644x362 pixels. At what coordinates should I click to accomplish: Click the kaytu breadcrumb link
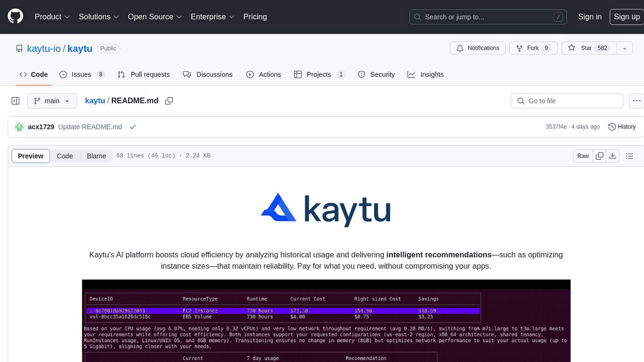[x=95, y=101]
